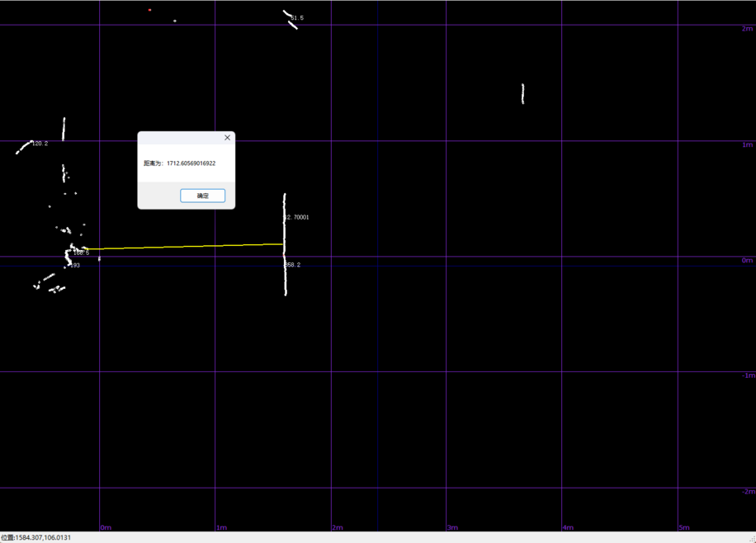Screen dimensions: 756x543
Task: Click the -2m label on the vertical axis
Action: 745,491
